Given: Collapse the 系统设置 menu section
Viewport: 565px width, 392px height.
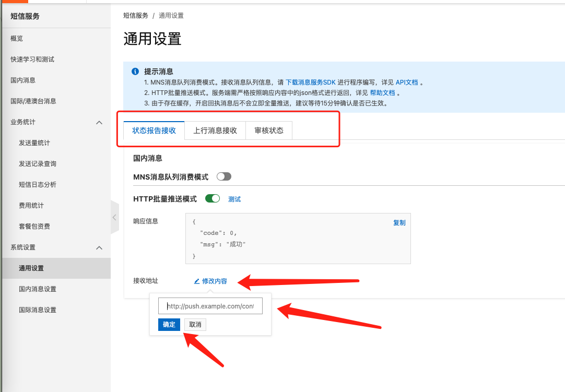Looking at the screenshot, I should (x=99, y=248).
